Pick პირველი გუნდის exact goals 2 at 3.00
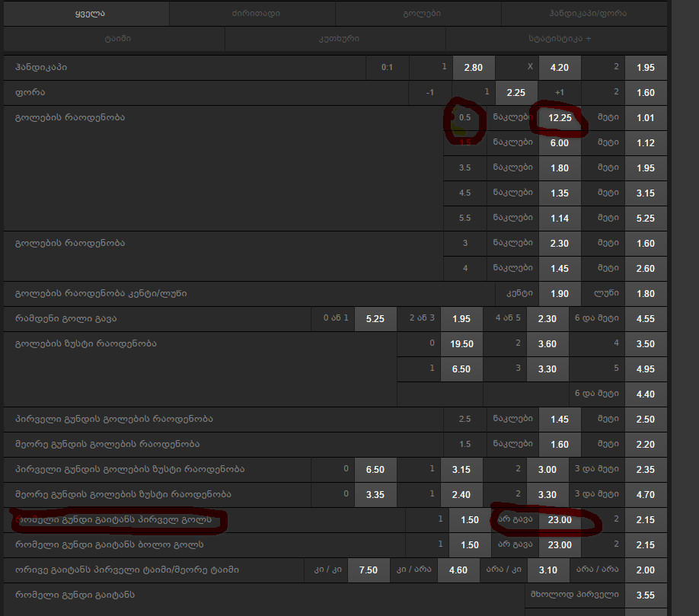This screenshot has width=699, height=616. 547,469
